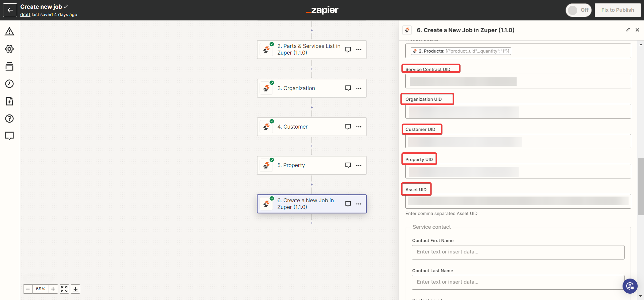
Task: Fit the Zap to view
Action: pos(64,289)
